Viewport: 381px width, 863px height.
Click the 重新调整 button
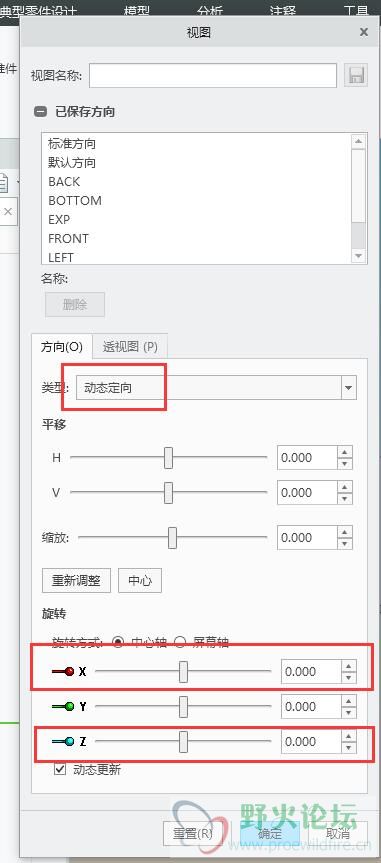[76, 580]
